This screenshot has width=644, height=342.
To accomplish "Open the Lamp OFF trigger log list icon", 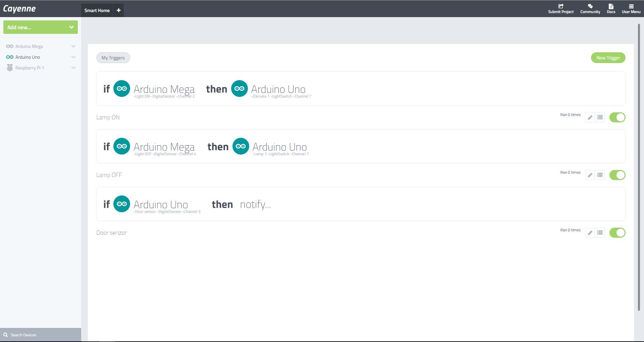I will pyautogui.click(x=600, y=175).
